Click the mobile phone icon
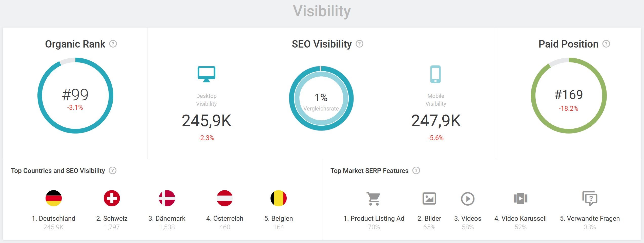 [x=435, y=74]
